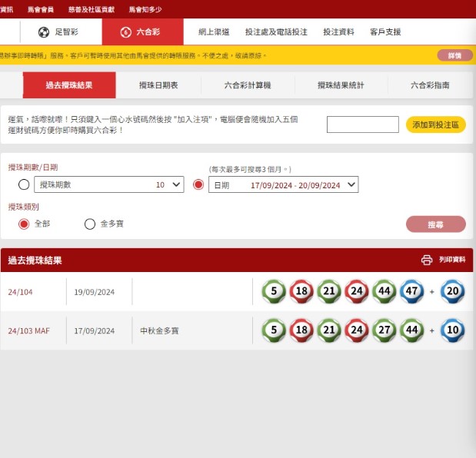This screenshot has height=458, width=476.
Task: Click the football icon beside 足智彩
Action: [x=44, y=32]
